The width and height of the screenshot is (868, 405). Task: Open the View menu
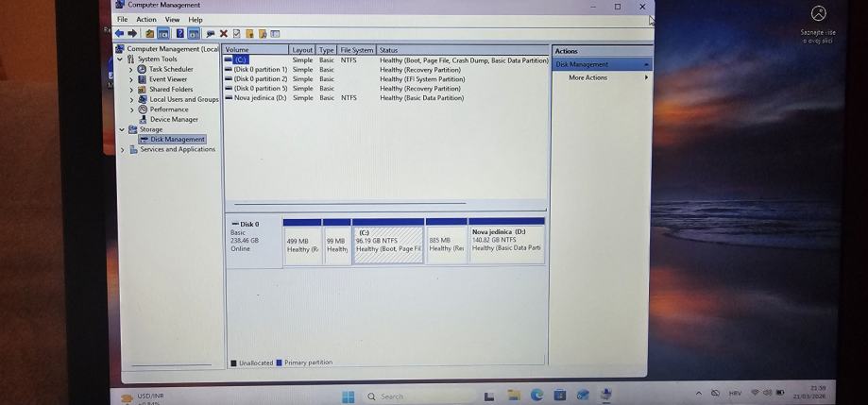click(x=172, y=20)
